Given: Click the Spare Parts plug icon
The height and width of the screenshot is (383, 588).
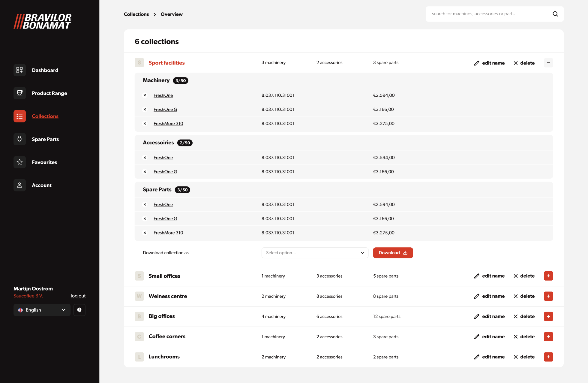Looking at the screenshot, I should 19,139.
